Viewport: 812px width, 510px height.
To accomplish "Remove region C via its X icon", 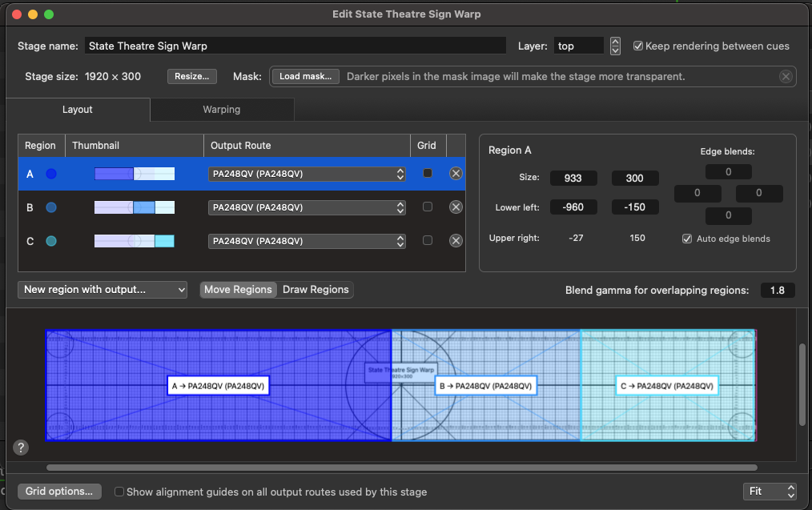I will [456, 241].
